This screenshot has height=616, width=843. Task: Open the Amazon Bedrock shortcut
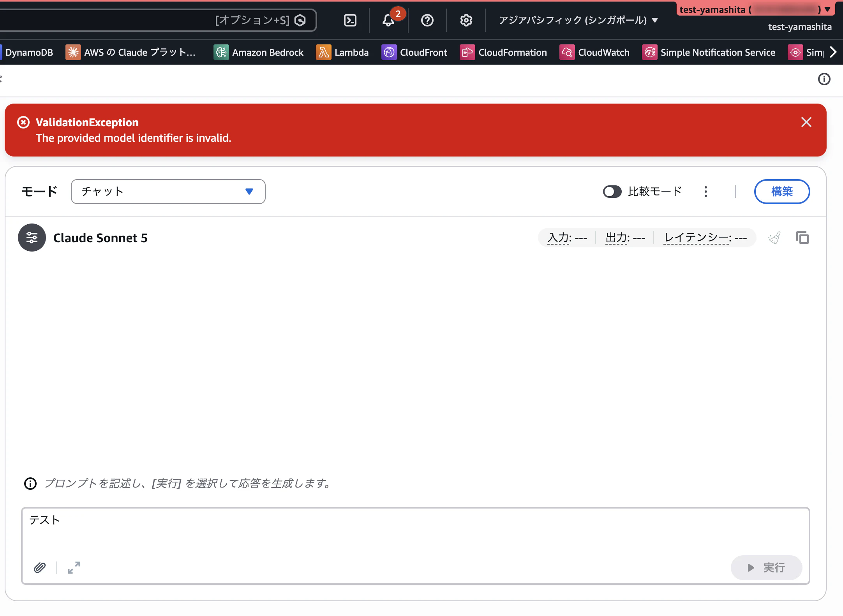pos(259,52)
